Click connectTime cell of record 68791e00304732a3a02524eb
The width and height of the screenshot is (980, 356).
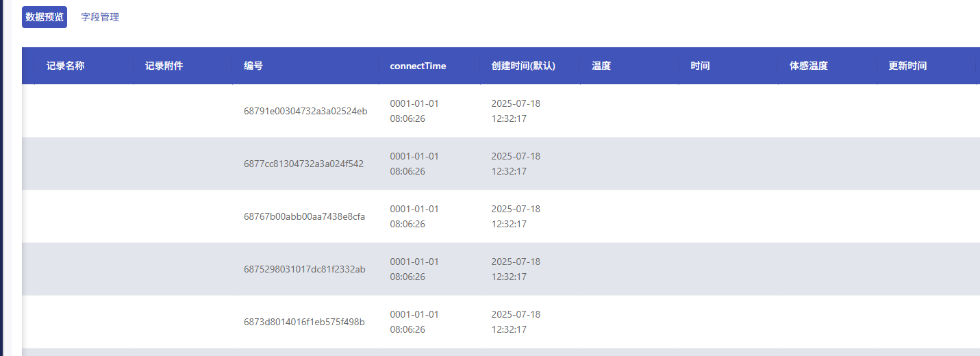414,111
